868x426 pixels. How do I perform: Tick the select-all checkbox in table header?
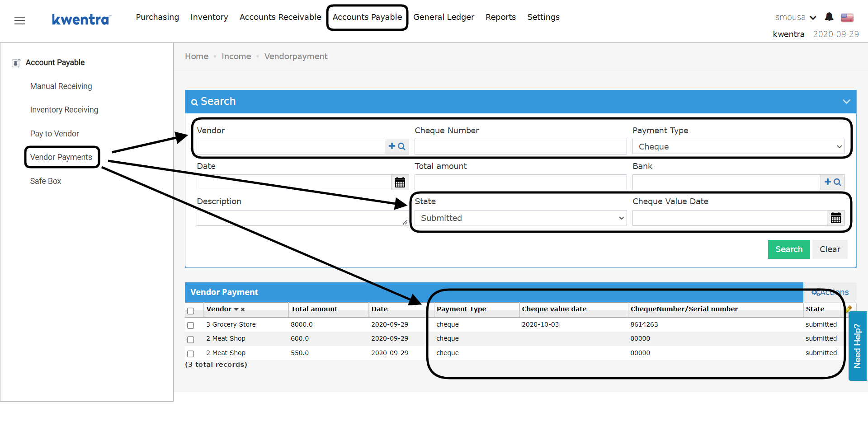pos(190,311)
